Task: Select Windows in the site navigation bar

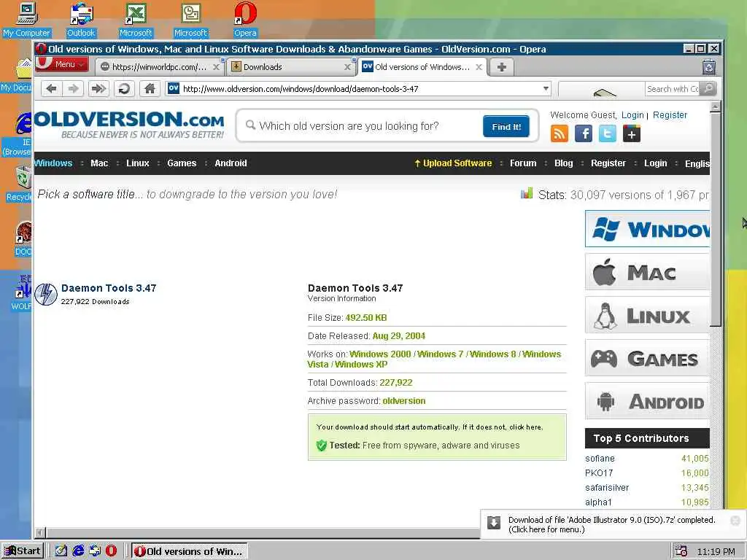Action: coord(53,163)
